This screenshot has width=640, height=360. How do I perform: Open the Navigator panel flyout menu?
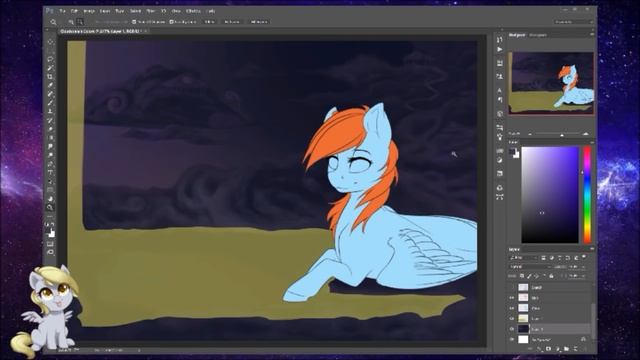click(x=592, y=35)
